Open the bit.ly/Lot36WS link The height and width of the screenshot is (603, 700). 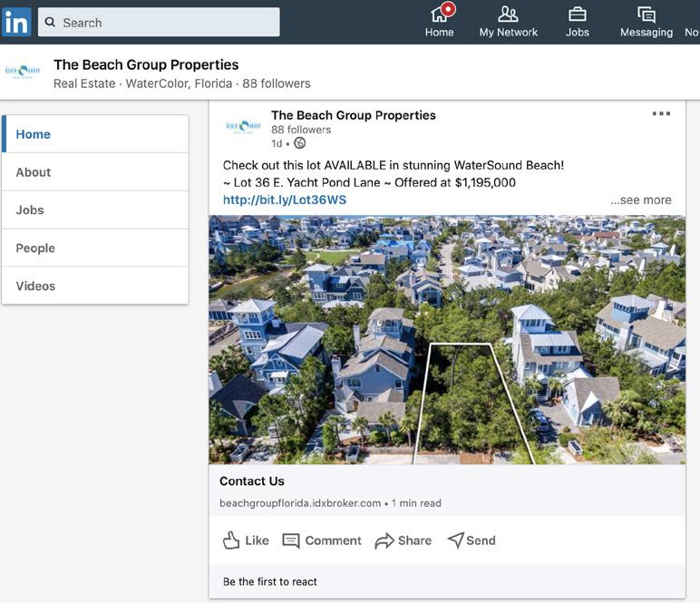(x=285, y=200)
